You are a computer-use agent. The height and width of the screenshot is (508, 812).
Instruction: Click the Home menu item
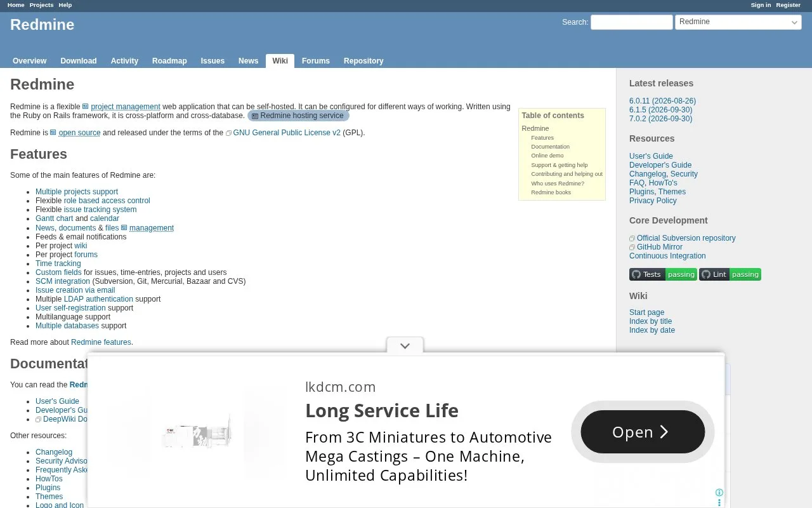(16, 5)
